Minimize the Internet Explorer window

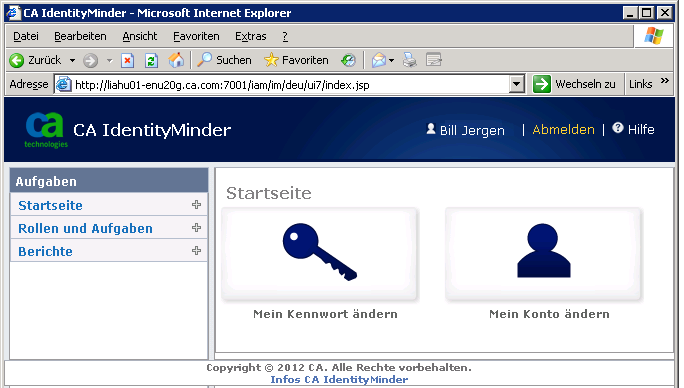coord(630,13)
